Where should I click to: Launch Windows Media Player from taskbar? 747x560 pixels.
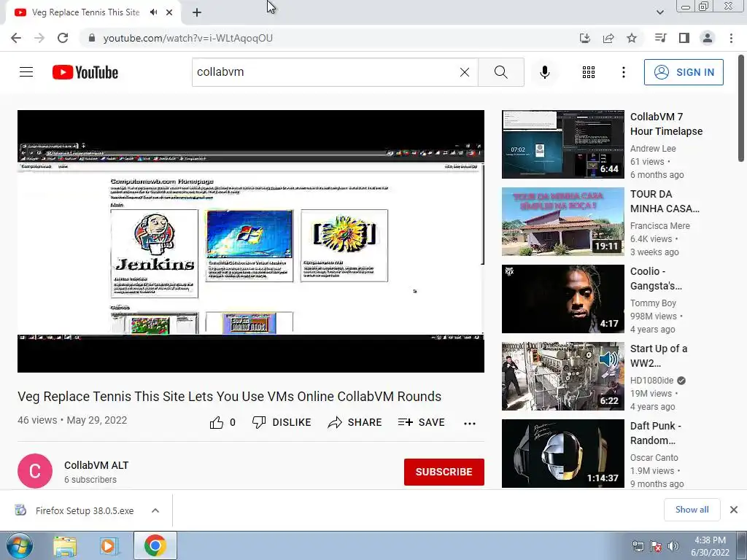(x=109, y=546)
